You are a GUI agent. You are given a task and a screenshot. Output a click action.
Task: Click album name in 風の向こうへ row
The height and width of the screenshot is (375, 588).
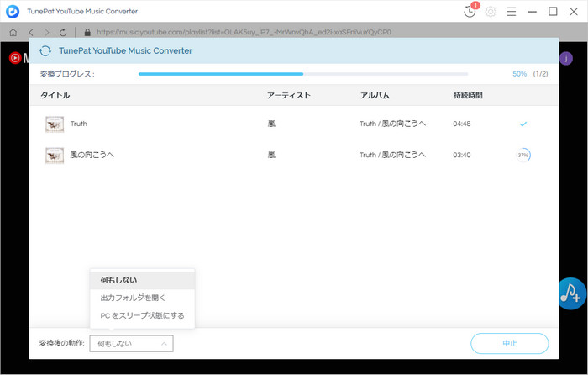tap(392, 155)
